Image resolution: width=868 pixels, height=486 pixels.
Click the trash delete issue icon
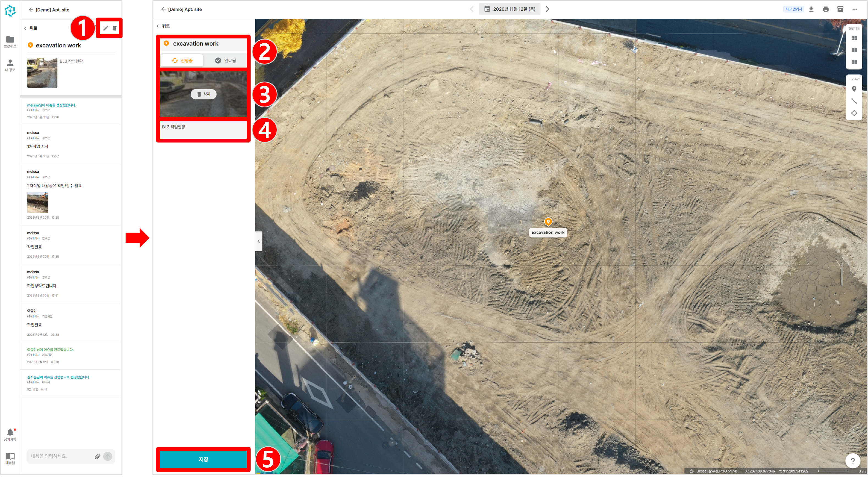point(115,28)
